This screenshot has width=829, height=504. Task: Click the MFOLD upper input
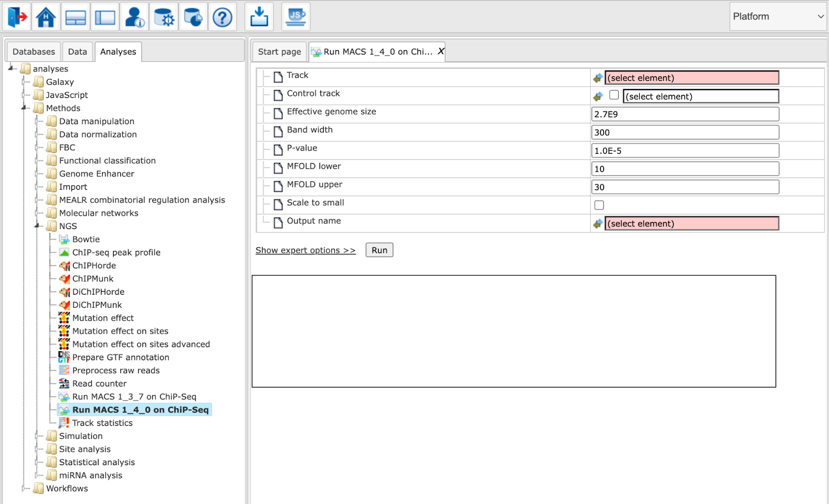coord(685,187)
